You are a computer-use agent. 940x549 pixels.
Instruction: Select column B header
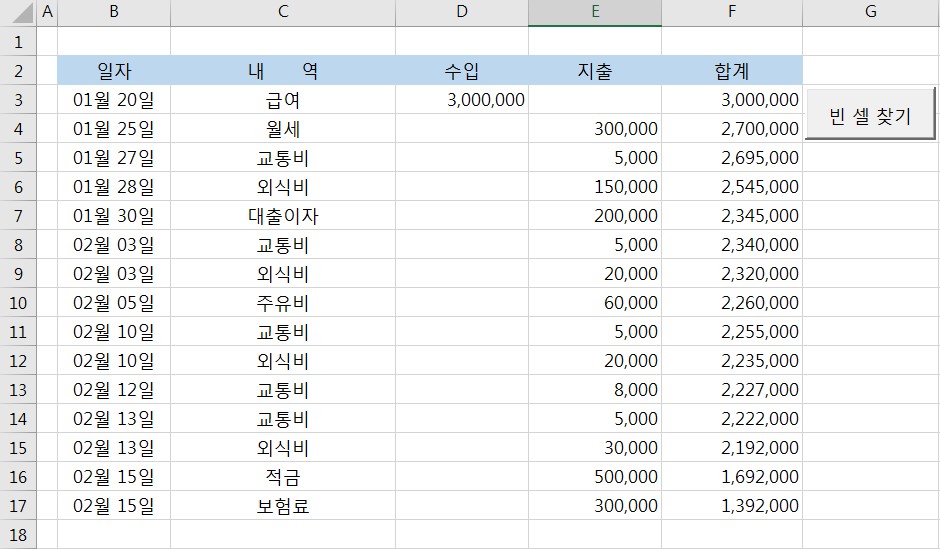tap(114, 12)
